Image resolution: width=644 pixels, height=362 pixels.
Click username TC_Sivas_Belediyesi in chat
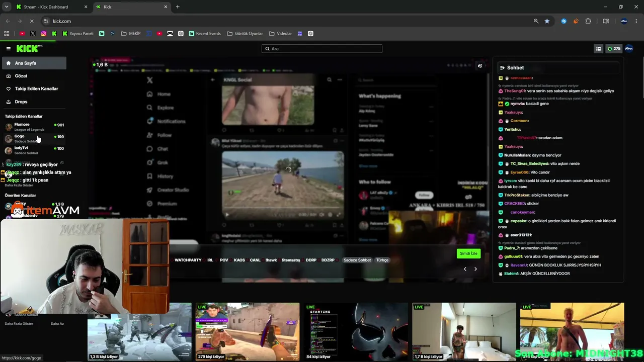531,163
